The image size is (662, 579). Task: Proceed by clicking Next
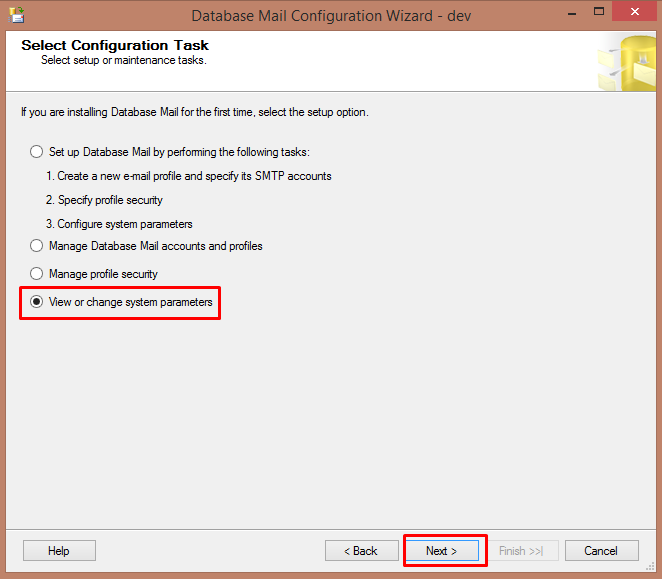click(441, 551)
